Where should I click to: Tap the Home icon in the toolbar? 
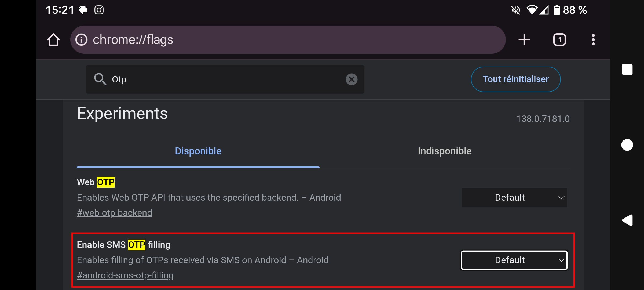53,39
